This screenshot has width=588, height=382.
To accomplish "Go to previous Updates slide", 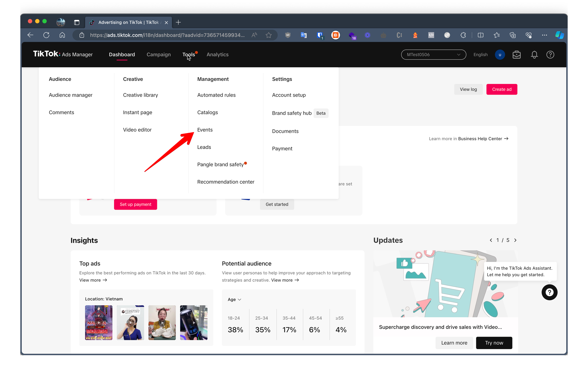I will (x=491, y=240).
